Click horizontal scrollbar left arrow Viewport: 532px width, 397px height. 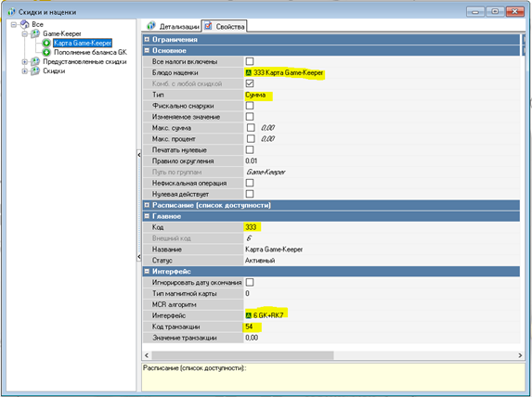(147, 355)
